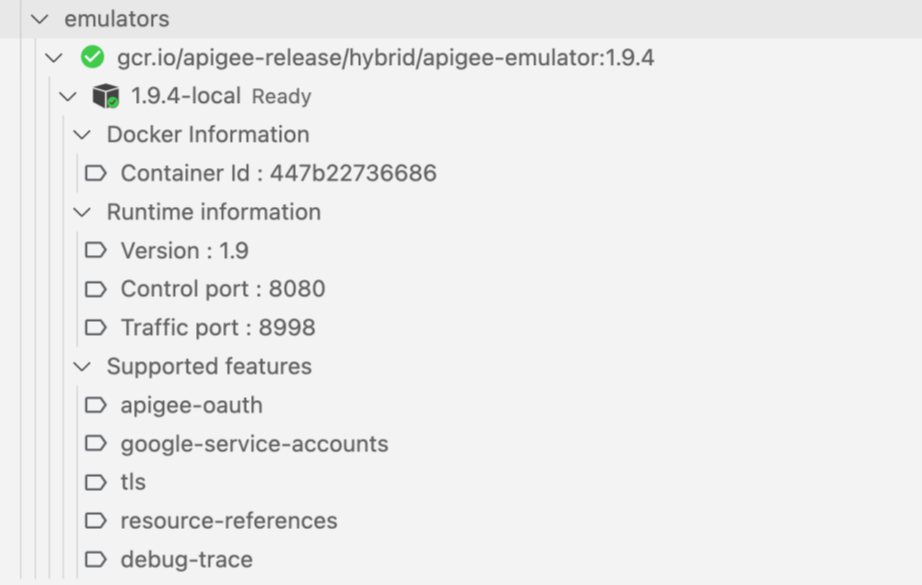Click the tag icon beside Version : 1.9
Image resolution: width=922 pixels, height=585 pixels.
95,250
